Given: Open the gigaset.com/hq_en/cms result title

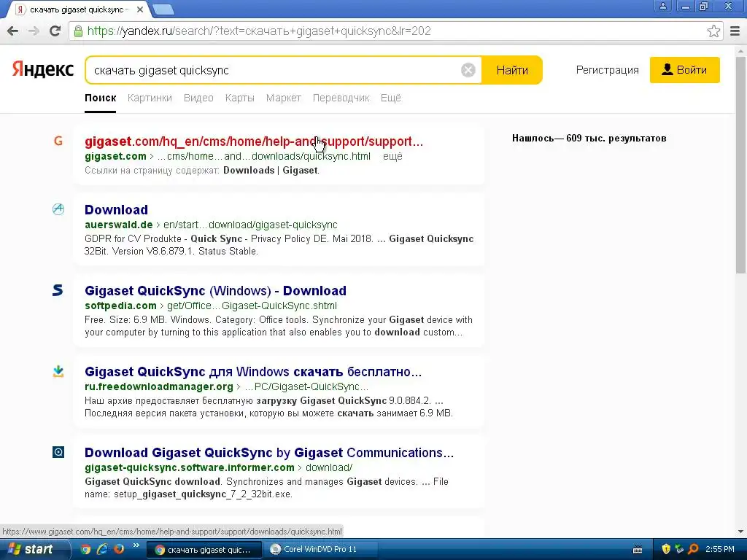Looking at the screenshot, I should coord(253,141).
